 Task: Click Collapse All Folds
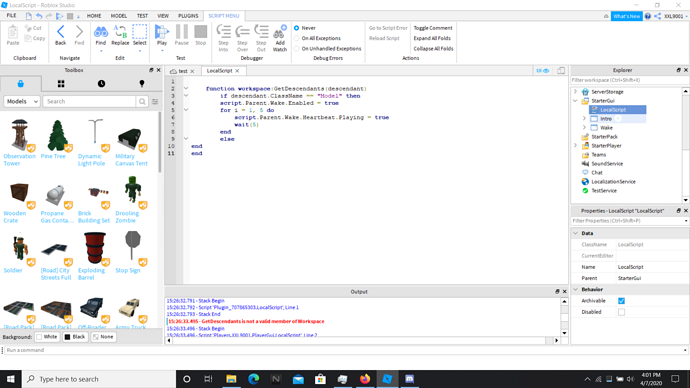(x=433, y=49)
